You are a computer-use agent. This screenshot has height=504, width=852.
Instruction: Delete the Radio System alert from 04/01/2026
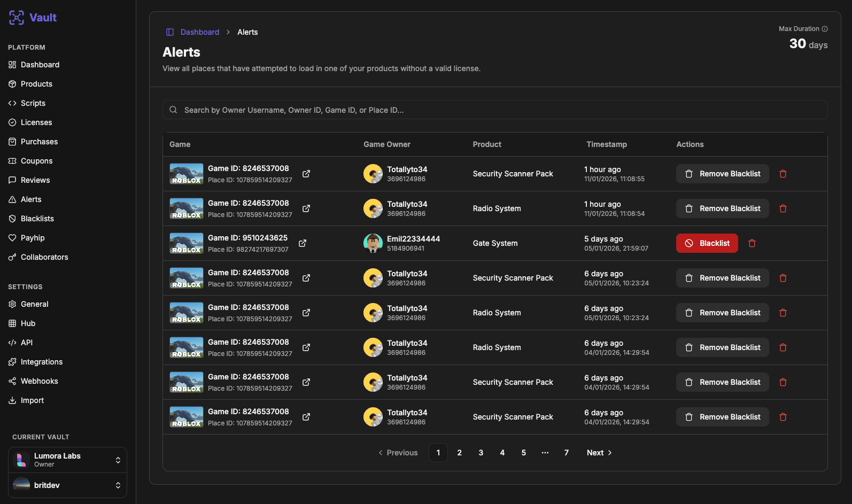[783, 347]
